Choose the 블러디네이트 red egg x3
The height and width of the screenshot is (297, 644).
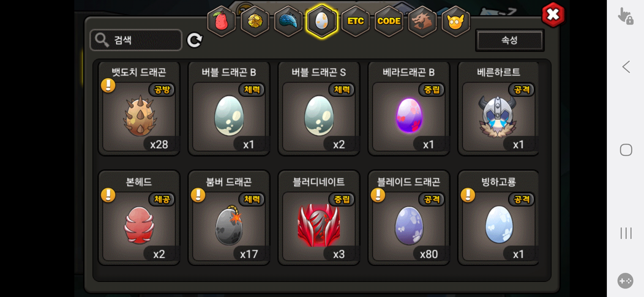point(319,218)
